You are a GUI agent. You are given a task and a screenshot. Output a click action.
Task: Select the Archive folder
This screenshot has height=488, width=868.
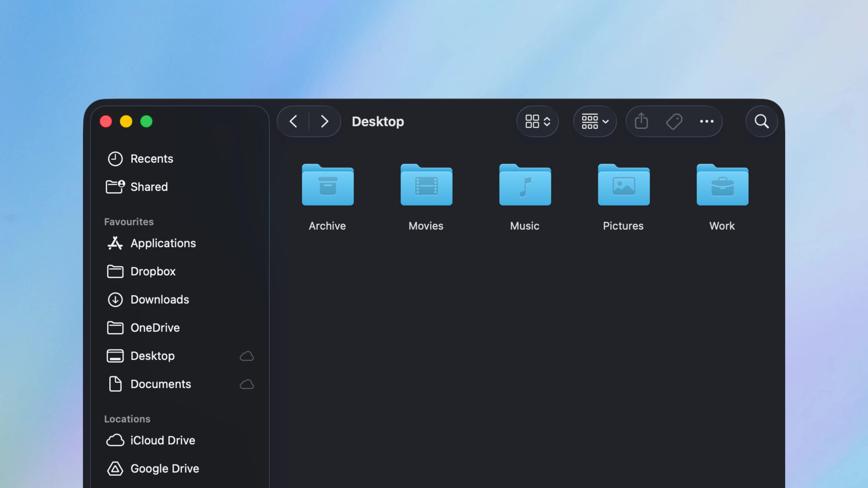(328, 186)
